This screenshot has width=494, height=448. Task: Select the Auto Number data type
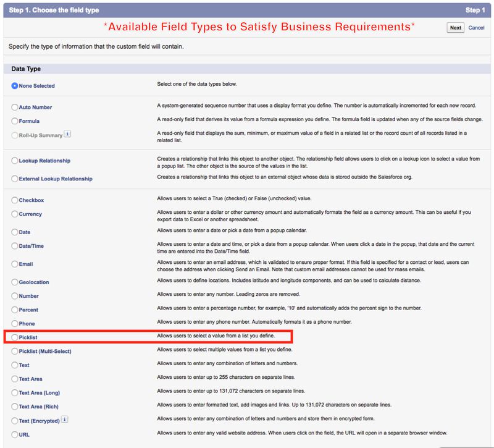tap(15, 107)
